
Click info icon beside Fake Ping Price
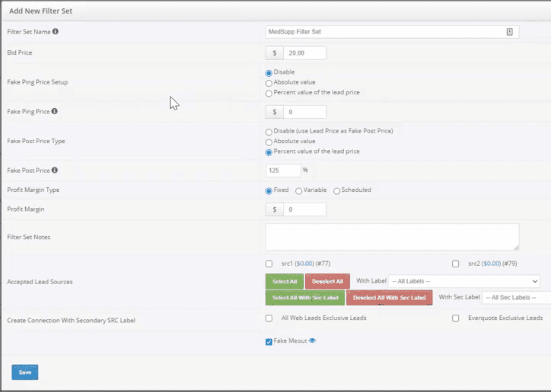[54, 111]
